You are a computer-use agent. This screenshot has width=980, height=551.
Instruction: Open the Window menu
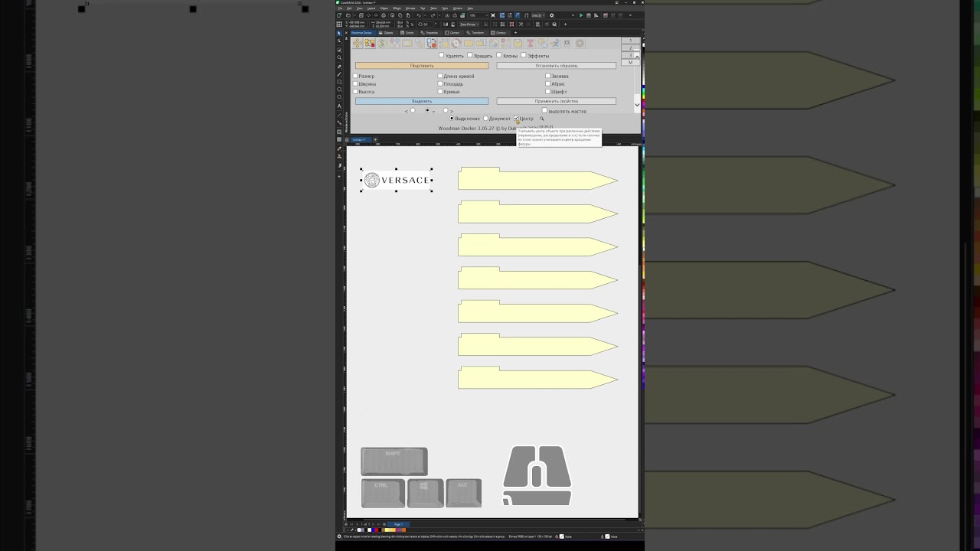point(458,8)
